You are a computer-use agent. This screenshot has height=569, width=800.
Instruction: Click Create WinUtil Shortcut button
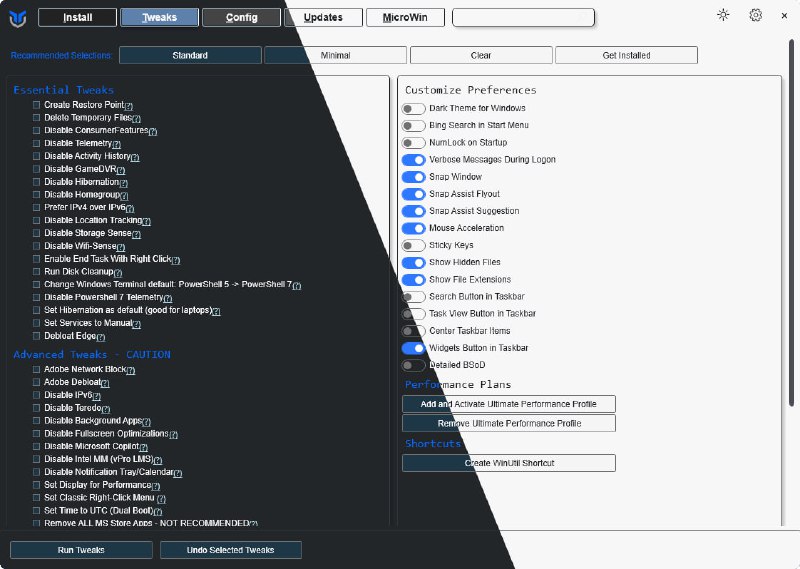click(x=508, y=463)
